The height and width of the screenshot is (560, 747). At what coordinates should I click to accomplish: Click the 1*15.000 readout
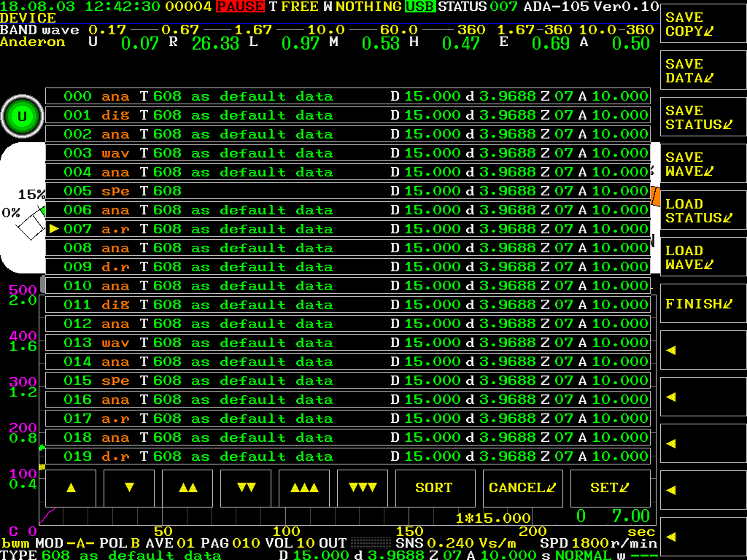click(x=493, y=518)
